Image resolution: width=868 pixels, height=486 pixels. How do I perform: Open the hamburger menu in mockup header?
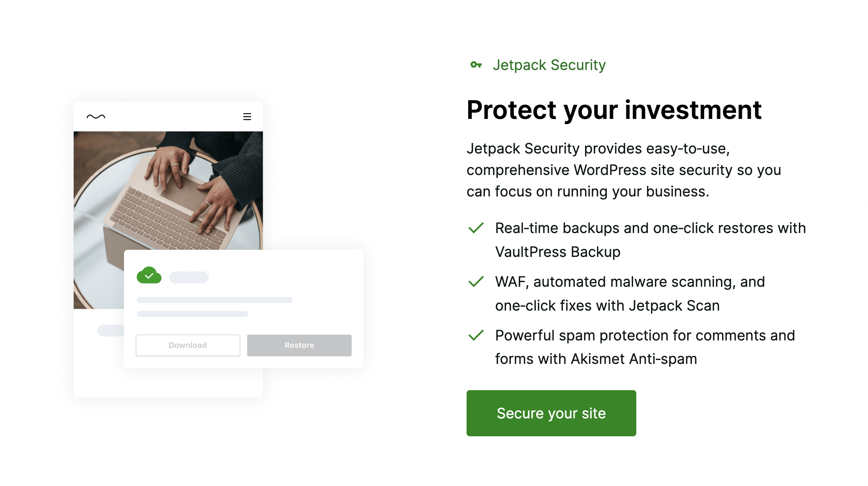coord(247,117)
